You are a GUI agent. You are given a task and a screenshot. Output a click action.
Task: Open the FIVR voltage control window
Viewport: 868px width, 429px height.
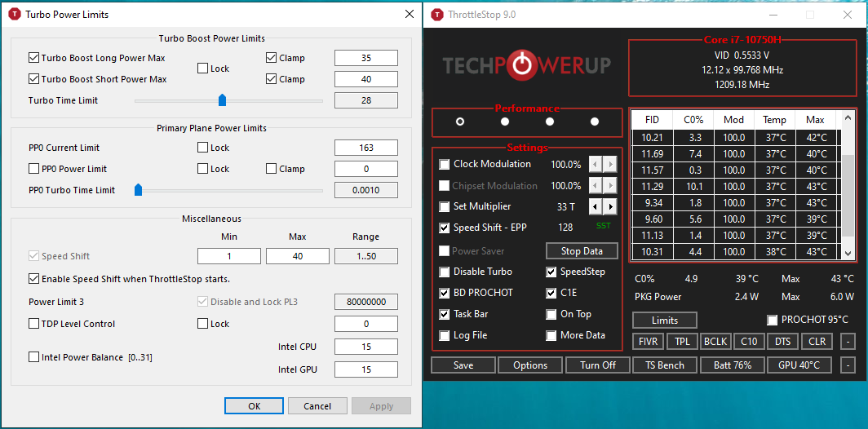pos(649,342)
